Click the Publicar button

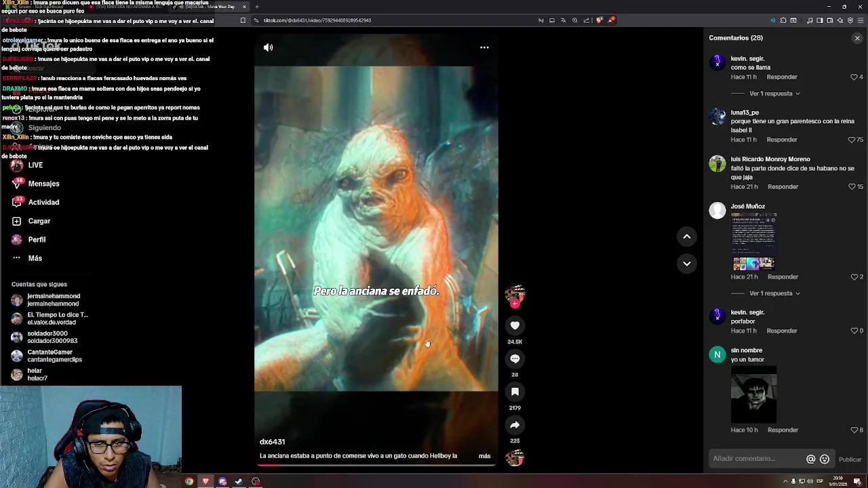pos(850,460)
